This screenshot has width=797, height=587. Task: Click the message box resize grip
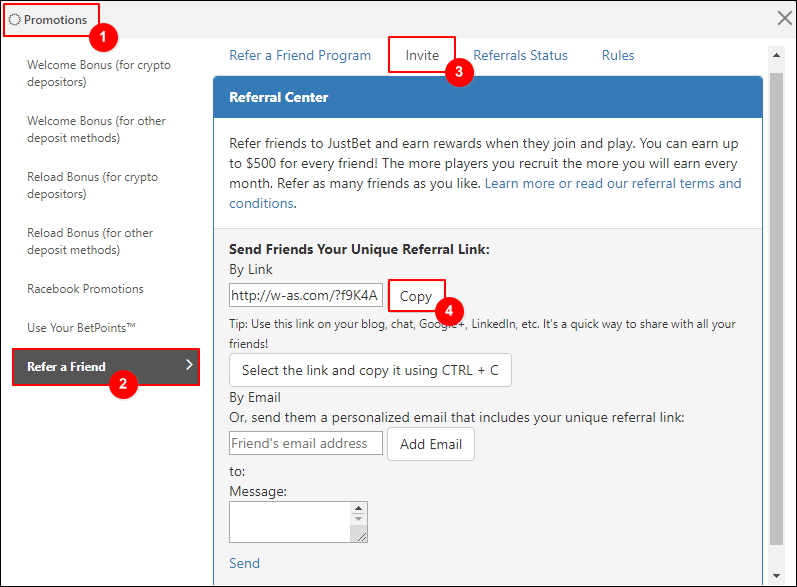(x=361, y=537)
